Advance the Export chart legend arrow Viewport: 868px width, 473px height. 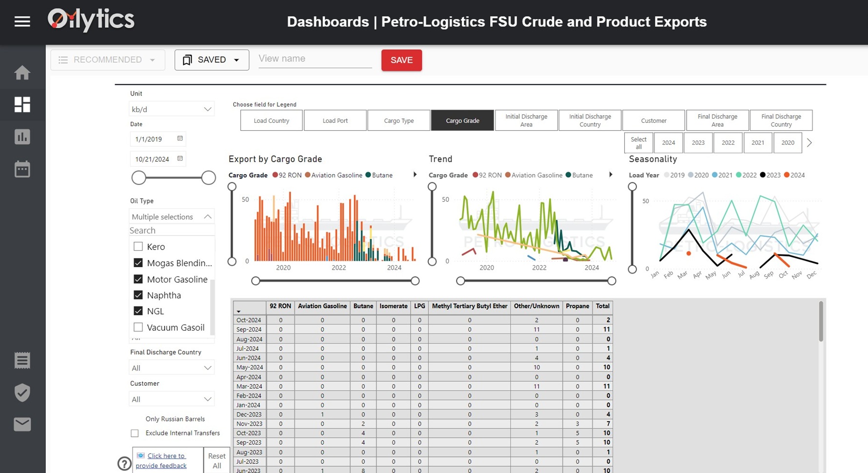point(415,175)
